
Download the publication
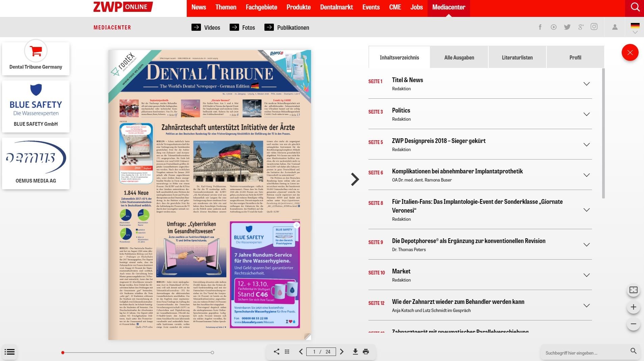(x=355, y=352)
